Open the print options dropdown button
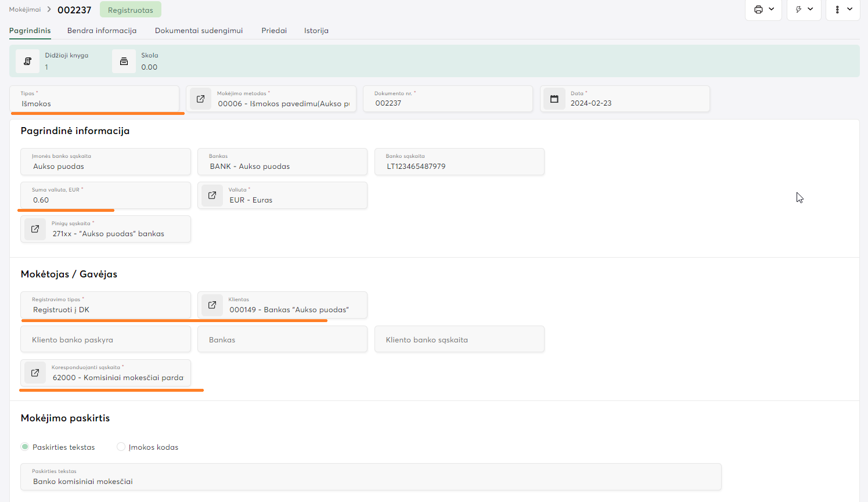 [763, 9]
